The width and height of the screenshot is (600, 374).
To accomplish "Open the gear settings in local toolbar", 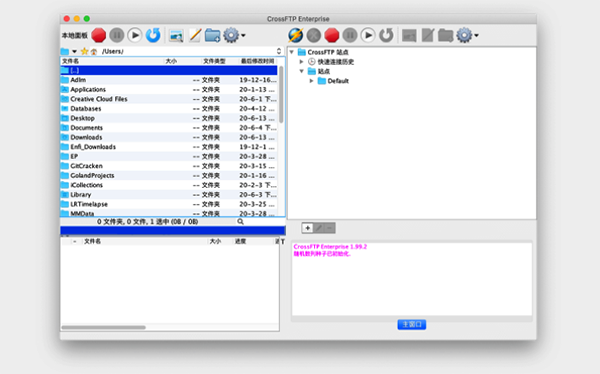I will (231, 35).
